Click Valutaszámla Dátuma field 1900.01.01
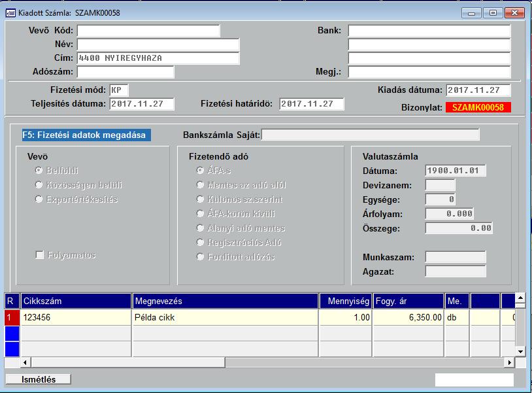The height and width of the screenshot is (393, 532). [456, 171]
